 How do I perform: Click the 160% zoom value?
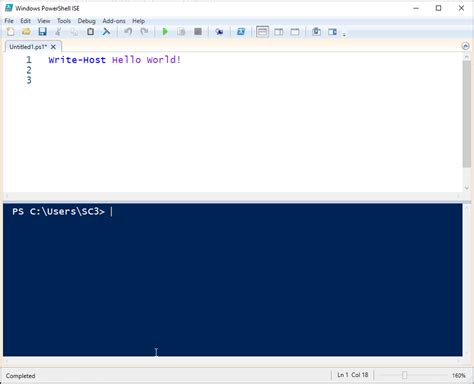pos(459,375)
